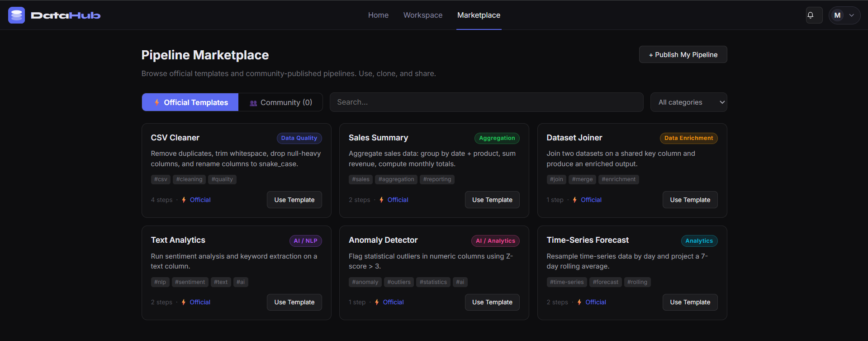
Task: Click the #ai tag on Text Analytics
Action: [x=241, y=282]
